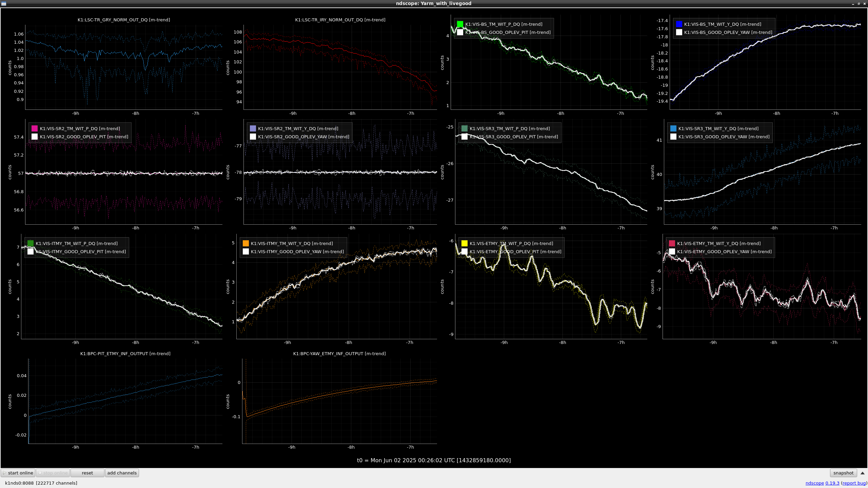Click the -19.4 y-axis tick of BS yaw plot
This screenshot has width=868, height=488.
pos(662,101)
